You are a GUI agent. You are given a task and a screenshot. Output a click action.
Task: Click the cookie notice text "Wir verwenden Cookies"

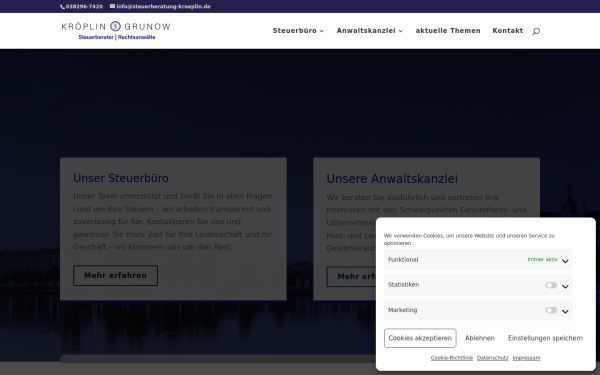tap(414, 236)
